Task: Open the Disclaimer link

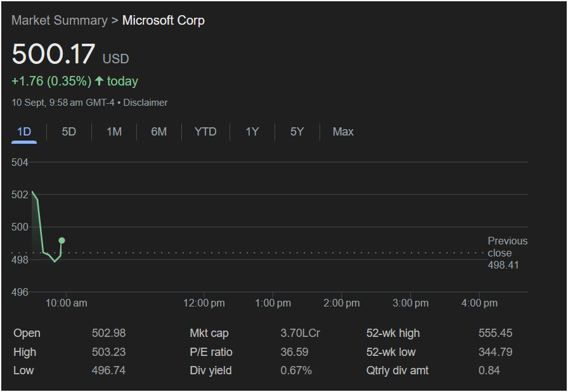Action: coord(145,103)
